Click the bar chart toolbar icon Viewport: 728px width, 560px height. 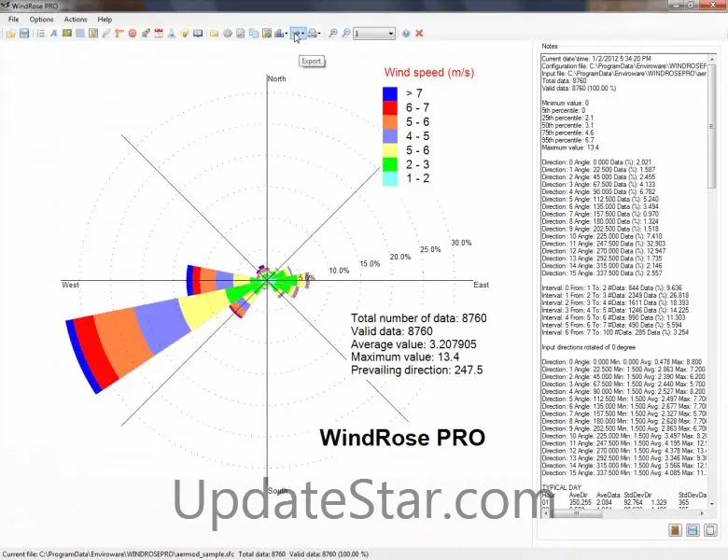point(279,34)
